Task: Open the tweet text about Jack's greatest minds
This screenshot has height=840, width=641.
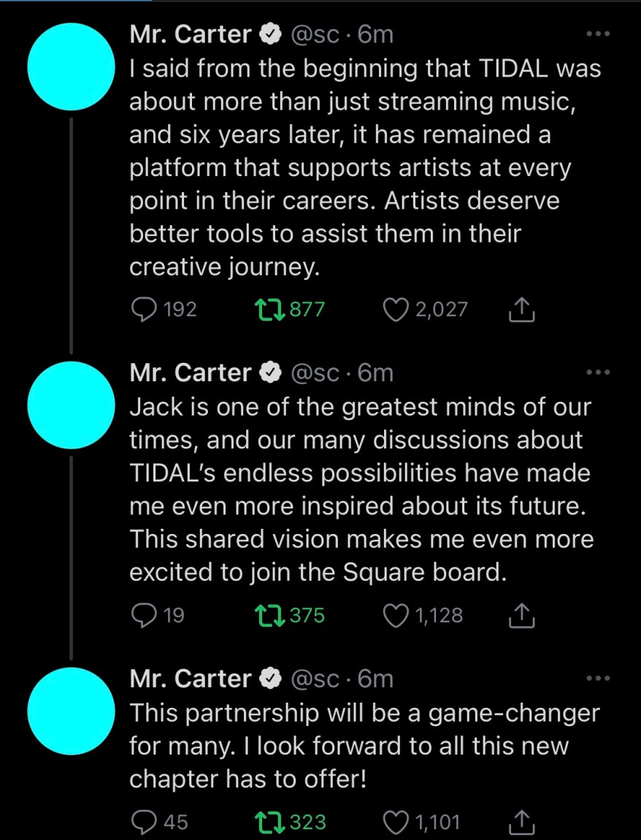Action: point(361,489)
